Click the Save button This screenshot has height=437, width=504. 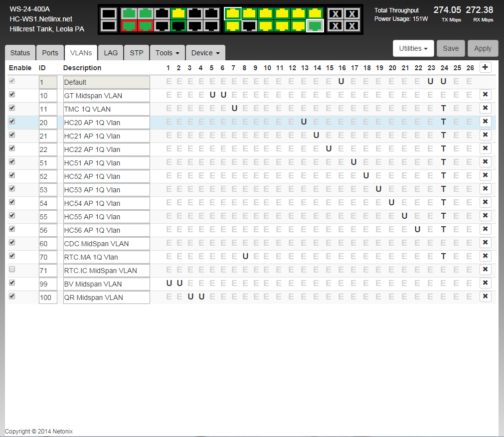pyautogui.click(x=451, y=48)
